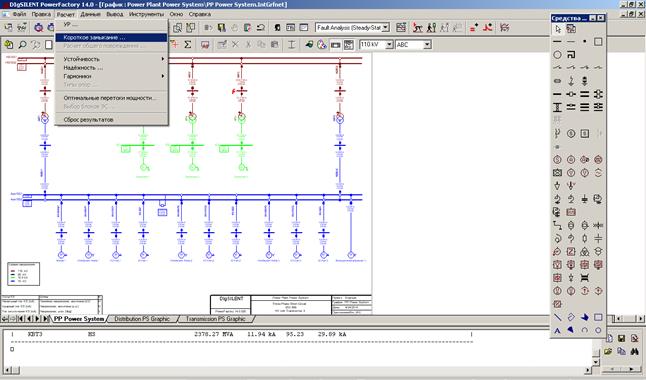Image resolution: width=646 pixels, height=380 pixels.
Task: Select the stepped line connector tool in palette
Action: pos(557,225)
